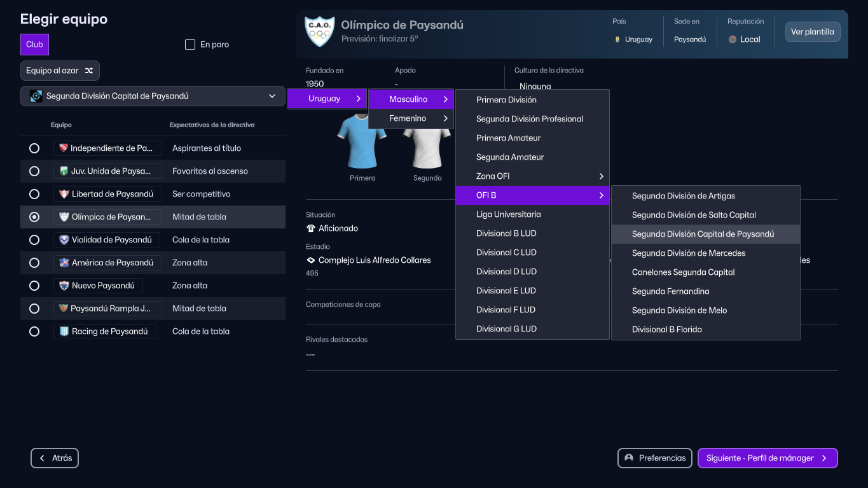Click Siguiente - Perfil de mánager button
Image resolution: width=868 pixels, height=488 pixels.
pos(767,458)
